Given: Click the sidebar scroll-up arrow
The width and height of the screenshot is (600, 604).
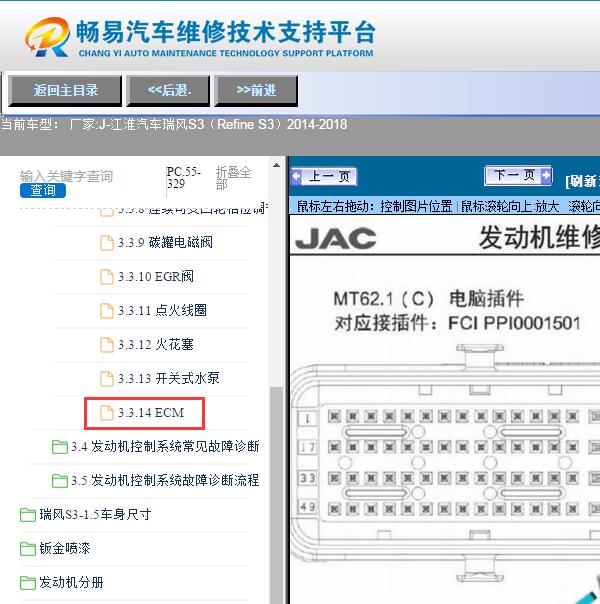Looking at the screenshot, I should click(x=276, y=165).
